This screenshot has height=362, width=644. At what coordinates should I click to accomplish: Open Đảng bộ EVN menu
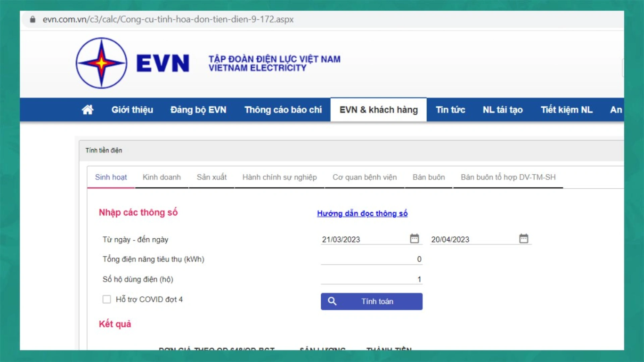(x=198, y=110)
